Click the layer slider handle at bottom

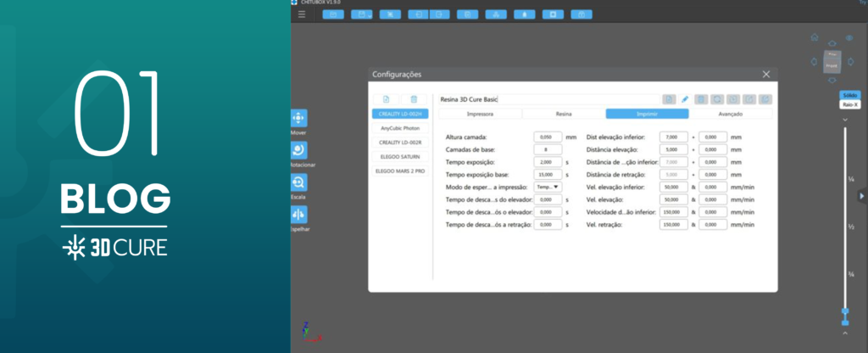[x=844, y=312]
